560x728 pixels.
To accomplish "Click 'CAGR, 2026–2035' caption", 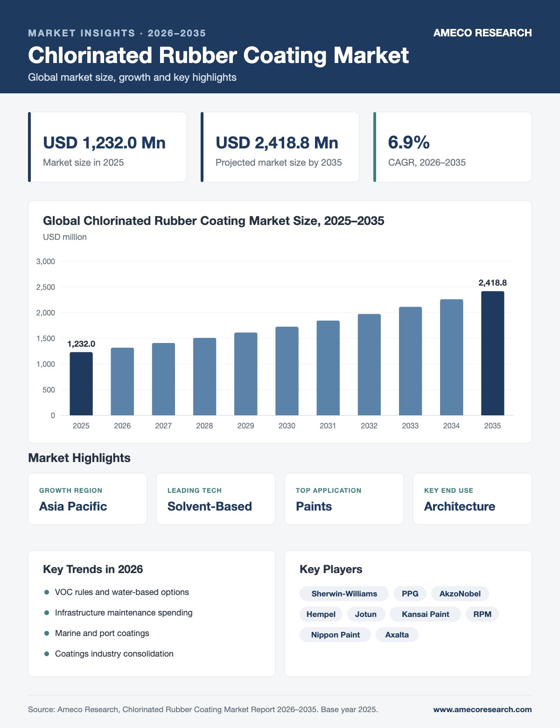I will pyautogui.click(x=427, y=162).
